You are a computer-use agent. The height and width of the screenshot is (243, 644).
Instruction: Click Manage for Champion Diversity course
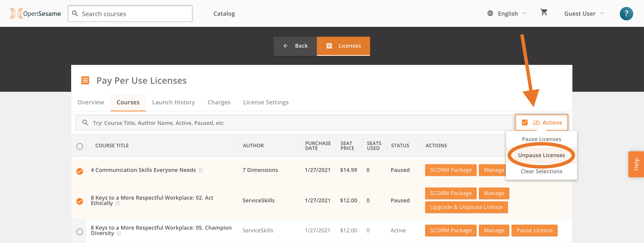tap(494, 230)
